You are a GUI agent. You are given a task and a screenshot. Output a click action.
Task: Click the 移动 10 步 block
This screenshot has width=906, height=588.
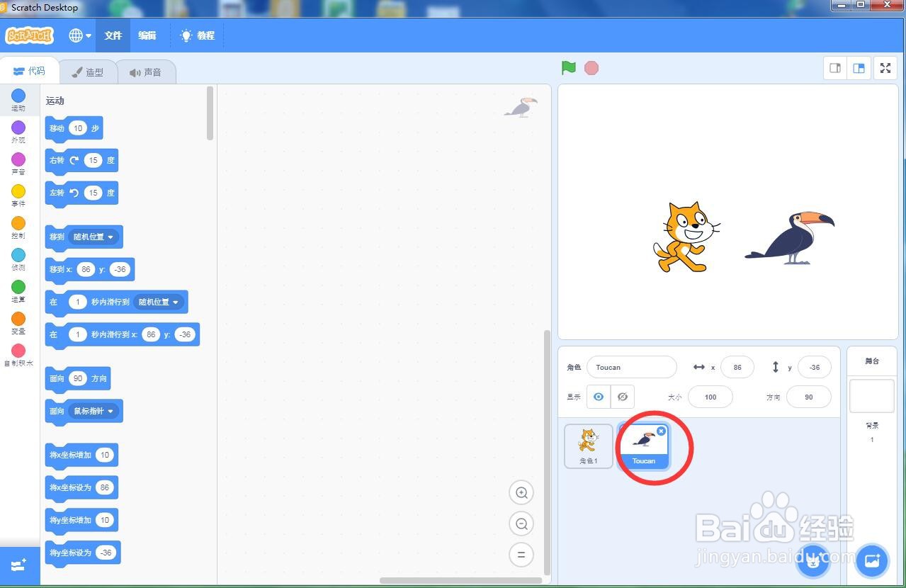(x=74, y=129)
